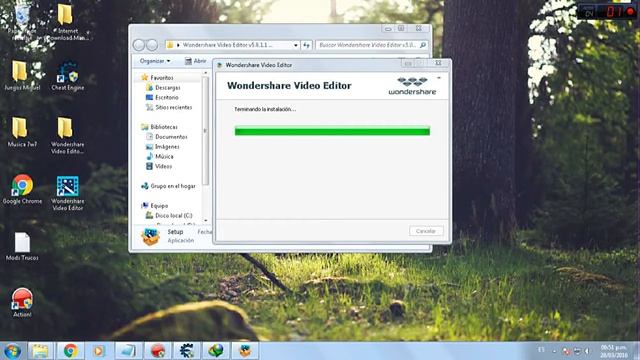Open the Action! recorder taskbar icon
This screenshot has width=640, height=360.
coord(158,351)
